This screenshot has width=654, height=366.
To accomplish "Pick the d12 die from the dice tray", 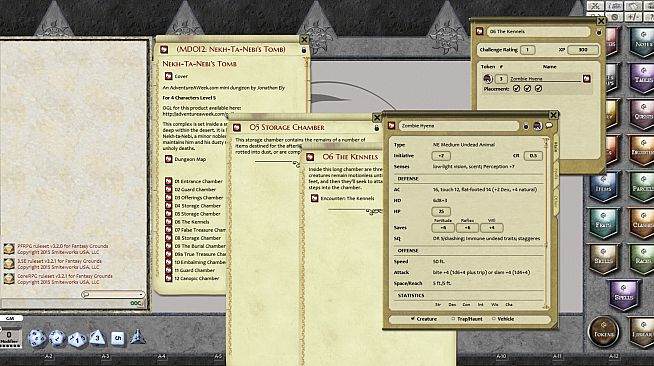I will pos(57,338).
